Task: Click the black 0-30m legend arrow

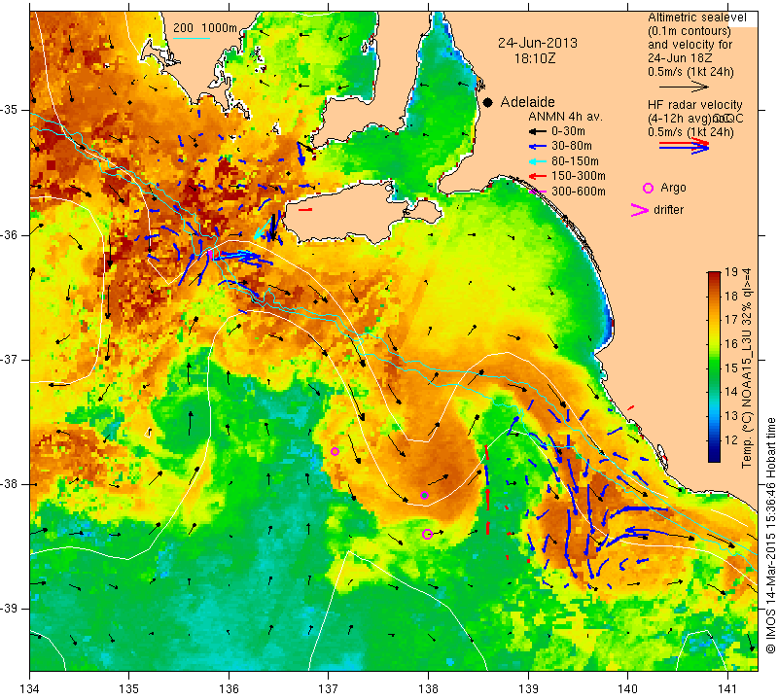Action: click(x=537, y=132)
